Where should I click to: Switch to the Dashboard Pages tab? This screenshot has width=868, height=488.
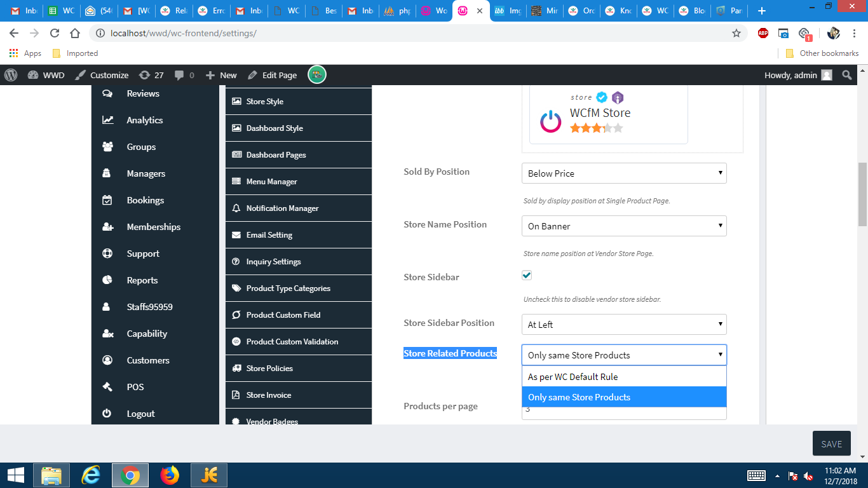click(299, 155)
